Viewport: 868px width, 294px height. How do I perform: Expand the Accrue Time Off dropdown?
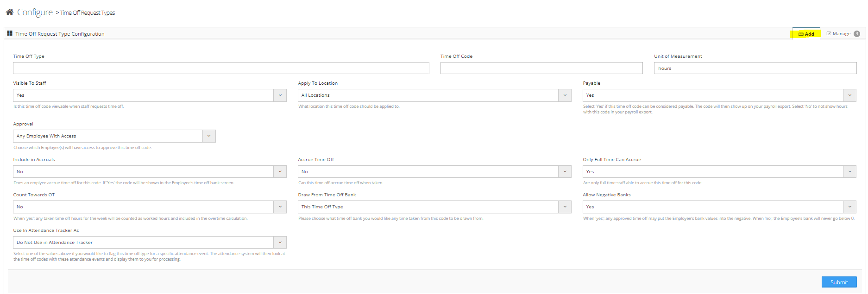(x=434, y=172)
